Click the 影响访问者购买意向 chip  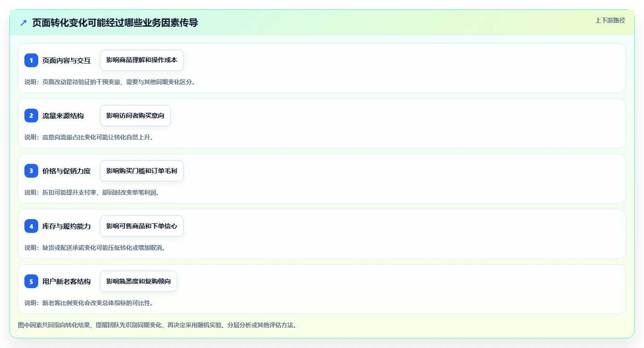click(135, 116)
